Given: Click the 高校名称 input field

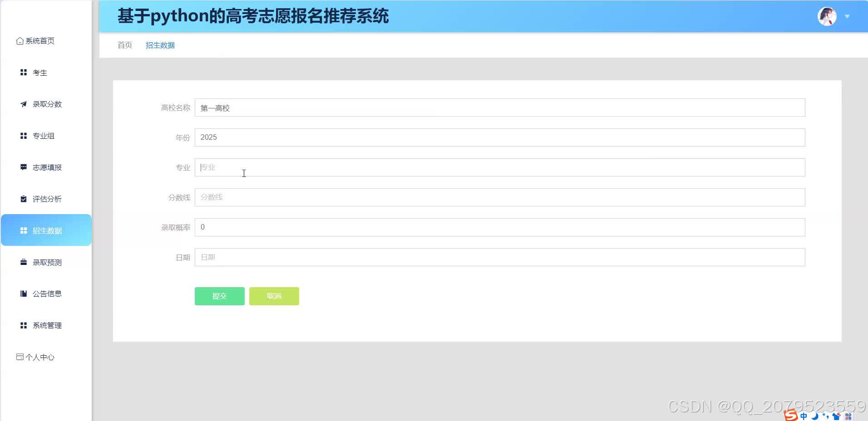Looking at the screenshot, I should coord(500,108).
